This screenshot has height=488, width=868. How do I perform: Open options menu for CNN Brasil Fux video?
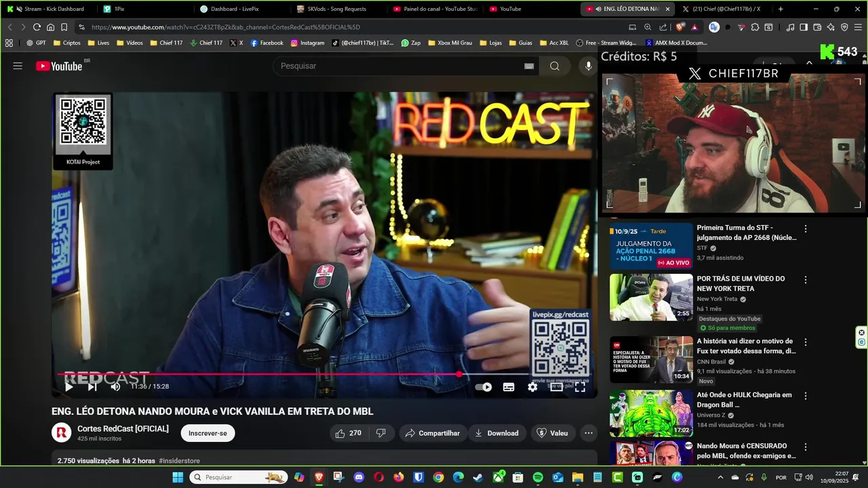pos(806,343)
